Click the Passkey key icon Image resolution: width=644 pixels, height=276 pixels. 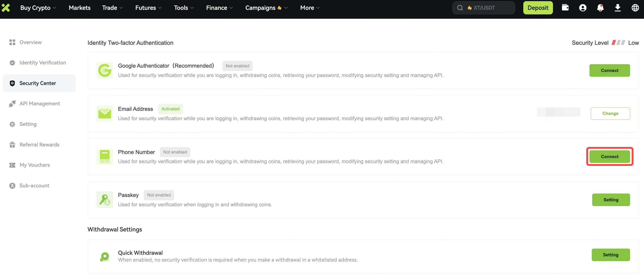pyautogui.click(x=105, y=200)
